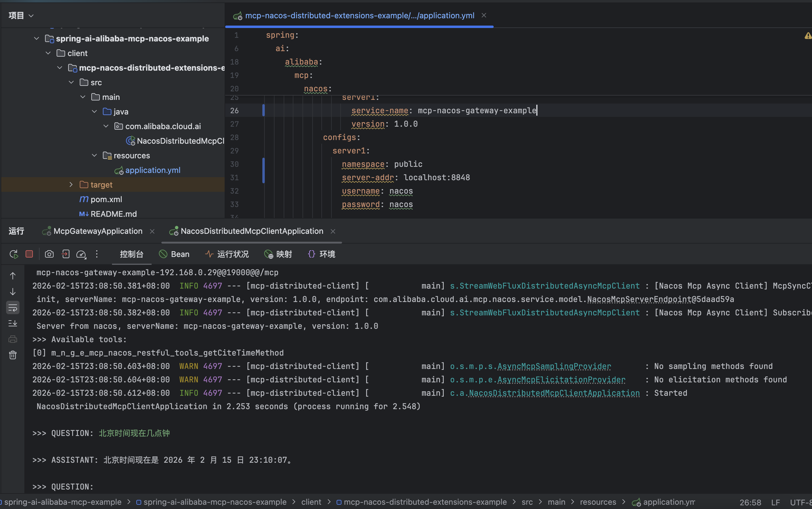Change line separator LF in status bar
Image resolution: width=812 pixels, height=509 pixels.
(775, 502)
